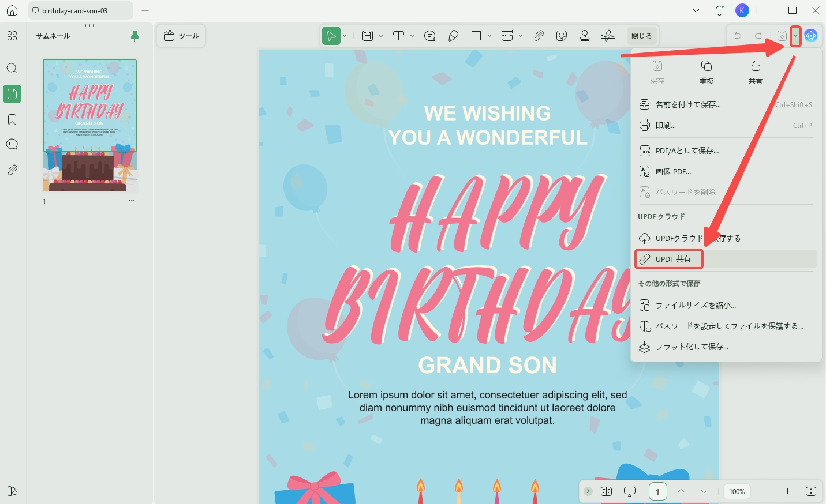
Task: Open the bookmarks panel in sidebar
Action: click(12, 119)
